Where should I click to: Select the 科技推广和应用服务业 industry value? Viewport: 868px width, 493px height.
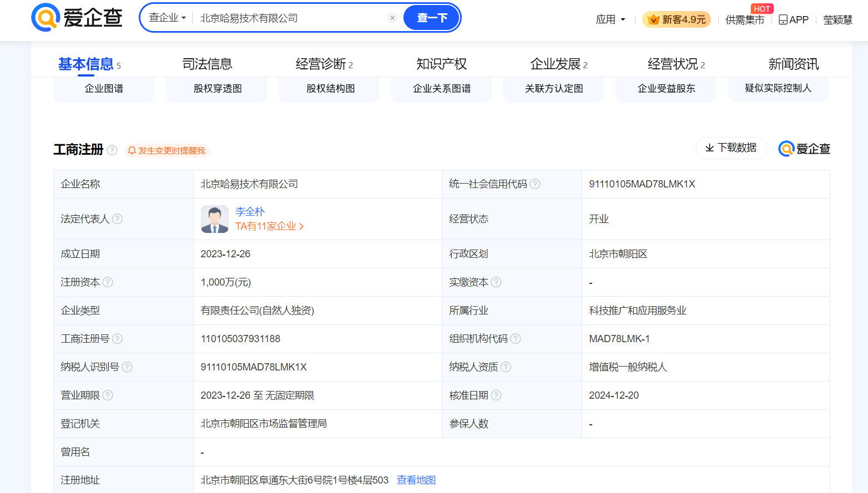click(638, 311)
